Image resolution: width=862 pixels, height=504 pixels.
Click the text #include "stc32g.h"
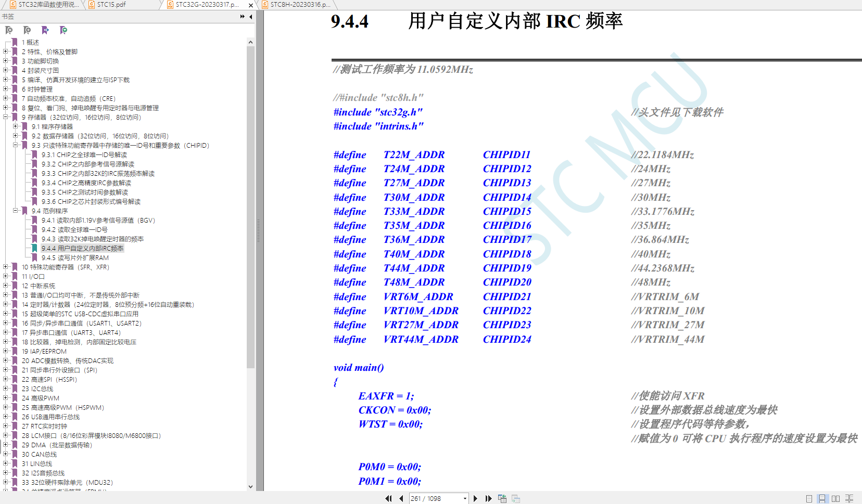click(x=378, y=112)
